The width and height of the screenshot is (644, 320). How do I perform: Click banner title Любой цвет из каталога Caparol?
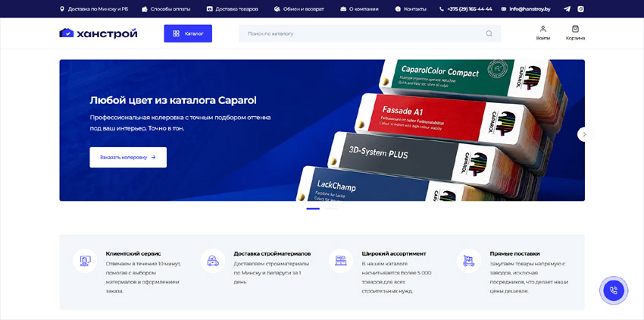[173, 100]
